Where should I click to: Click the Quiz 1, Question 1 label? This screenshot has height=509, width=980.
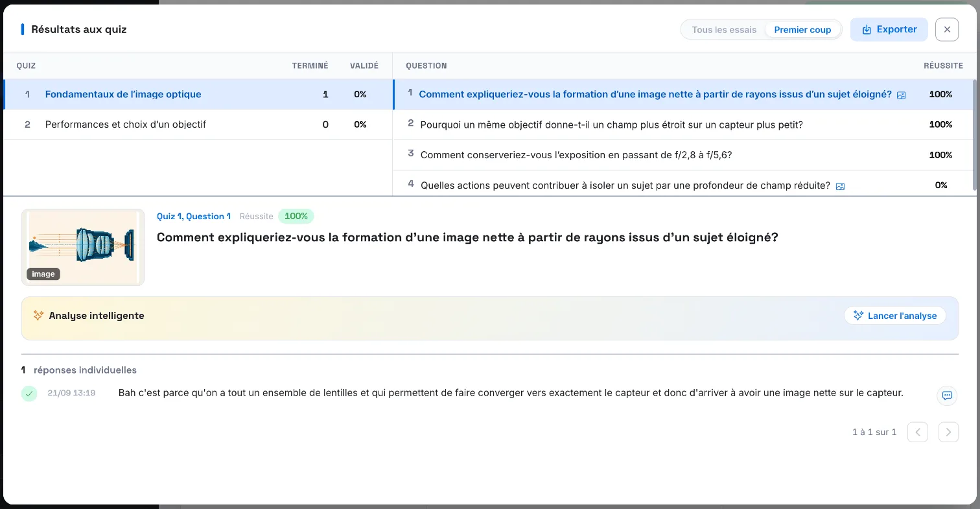[x=194, y=217]
